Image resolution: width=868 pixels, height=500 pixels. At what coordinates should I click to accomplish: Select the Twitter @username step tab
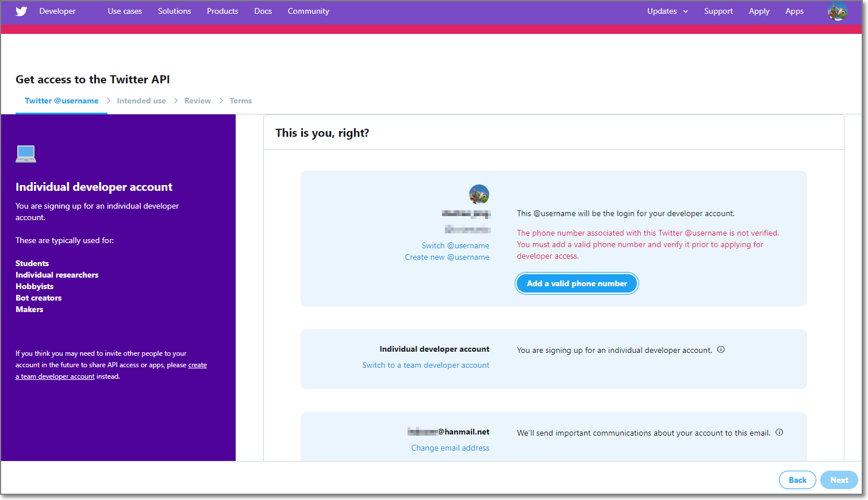(62, 101)
